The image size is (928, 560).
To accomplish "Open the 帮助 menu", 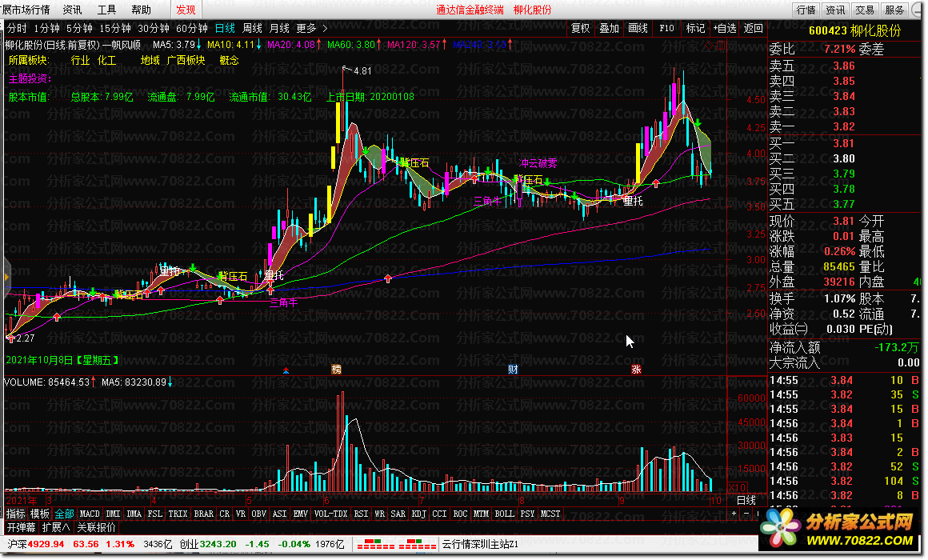I will [141, 10].
